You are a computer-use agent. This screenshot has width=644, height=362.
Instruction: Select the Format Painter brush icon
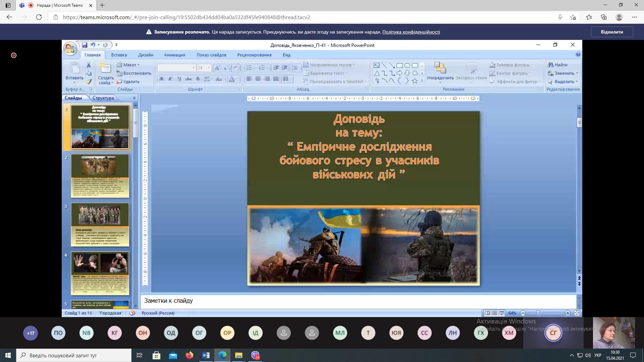click(89, 81)
